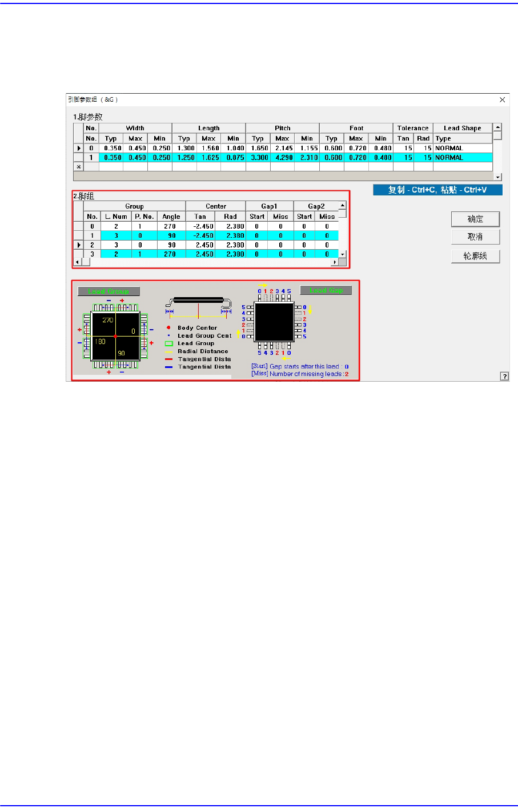Select Rad cell 2.380 in group row 3
The width and height of the screenshot is (518, 812).
click(231, 254)
